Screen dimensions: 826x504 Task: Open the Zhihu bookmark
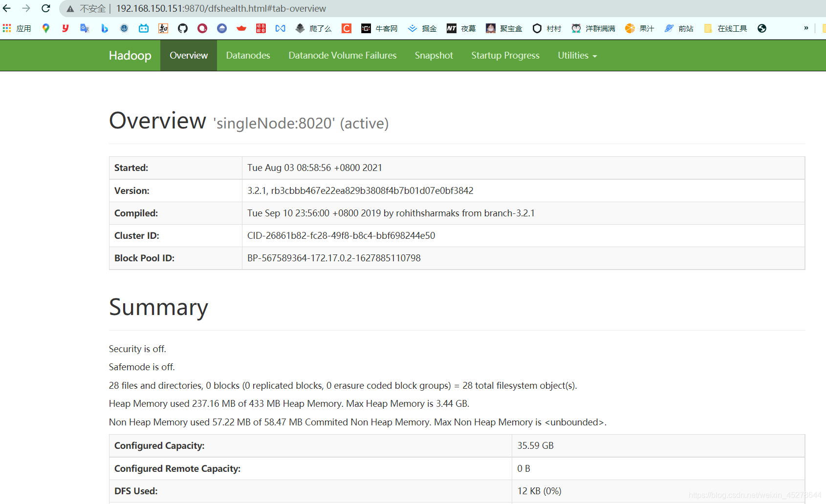163,28
